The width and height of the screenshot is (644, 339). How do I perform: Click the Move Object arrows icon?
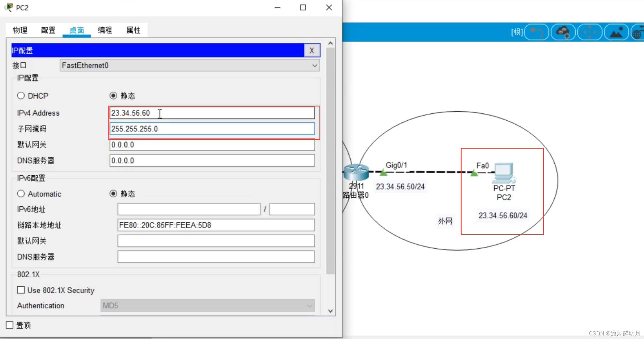coord(590,32)
